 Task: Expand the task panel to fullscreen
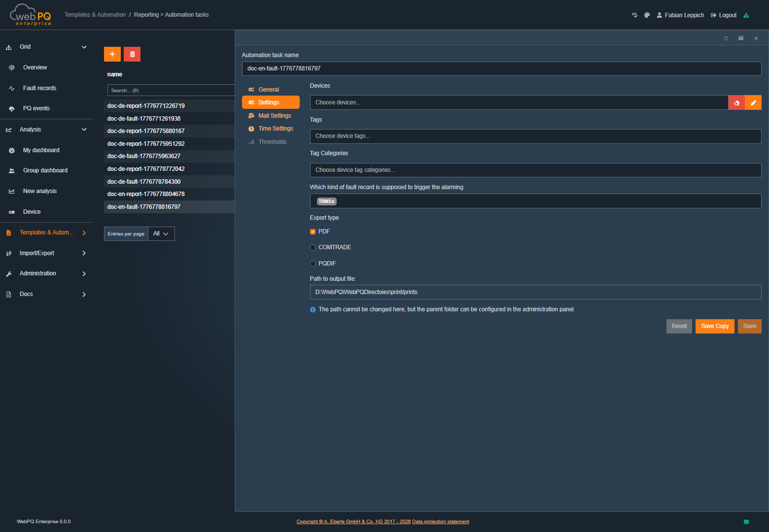(x=726, y=38)
